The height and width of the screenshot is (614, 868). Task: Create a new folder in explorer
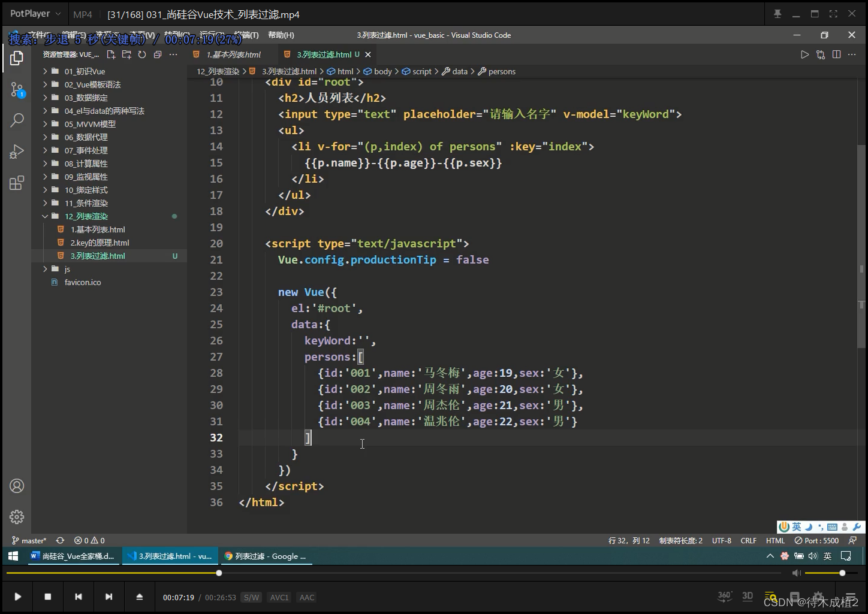coord(126,55)
